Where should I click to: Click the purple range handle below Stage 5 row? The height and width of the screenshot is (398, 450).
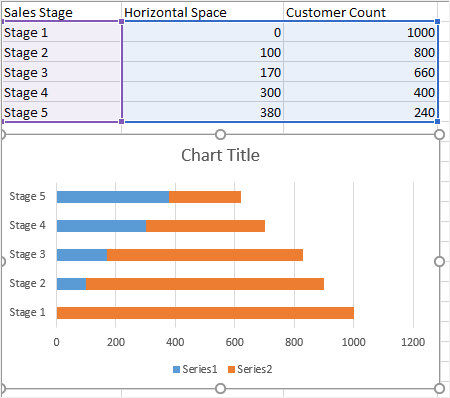[x=121, y=122]
